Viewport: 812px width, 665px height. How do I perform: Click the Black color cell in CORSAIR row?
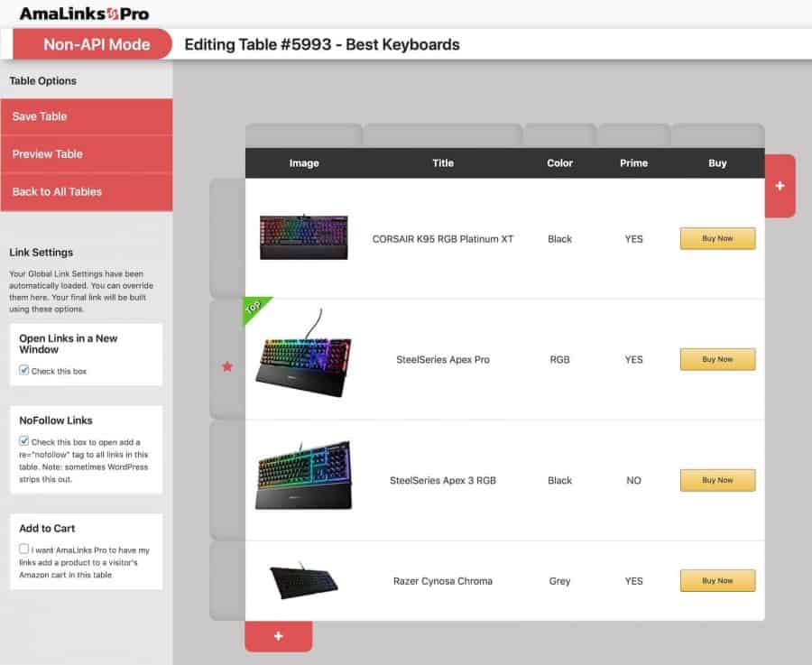[x=559, y=239]
